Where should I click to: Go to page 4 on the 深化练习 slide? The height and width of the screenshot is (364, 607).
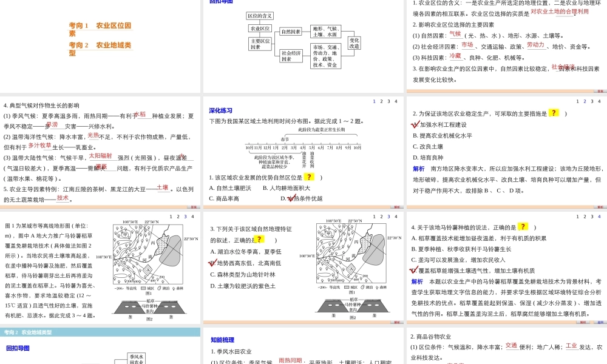tap(396, 101)
